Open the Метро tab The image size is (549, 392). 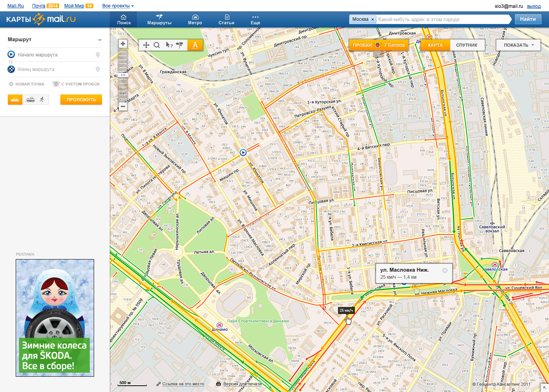195,20
